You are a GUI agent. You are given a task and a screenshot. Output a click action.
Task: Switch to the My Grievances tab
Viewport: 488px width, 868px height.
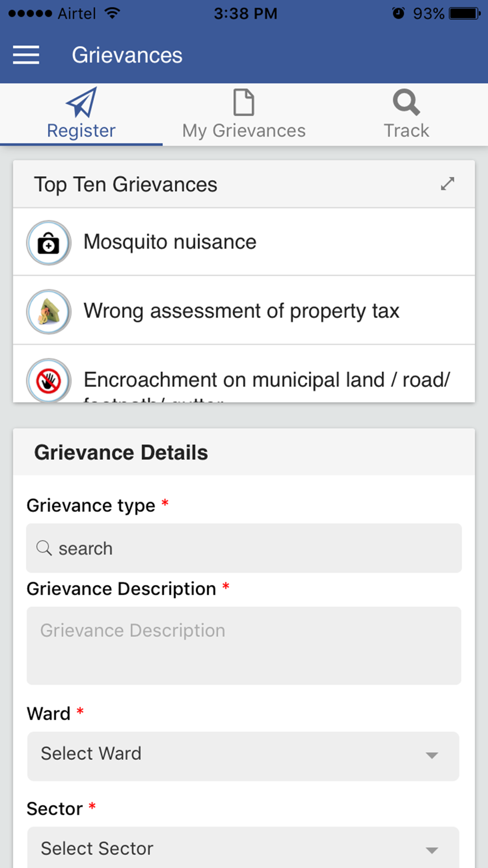244,115
